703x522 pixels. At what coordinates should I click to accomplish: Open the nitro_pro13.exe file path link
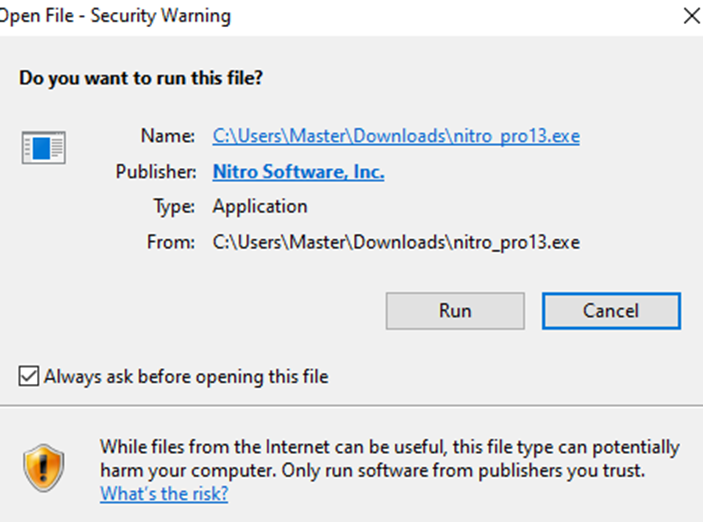click(x=396, y=136)
